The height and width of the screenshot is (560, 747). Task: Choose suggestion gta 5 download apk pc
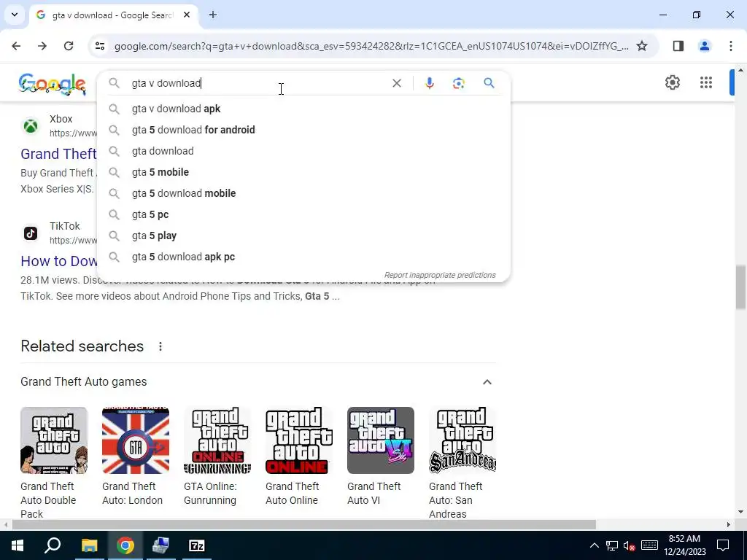tap(303, 257)
